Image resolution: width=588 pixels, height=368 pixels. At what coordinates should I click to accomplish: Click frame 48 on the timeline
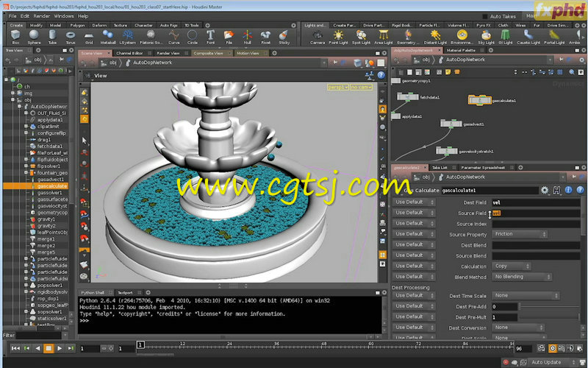click(323, 346)
